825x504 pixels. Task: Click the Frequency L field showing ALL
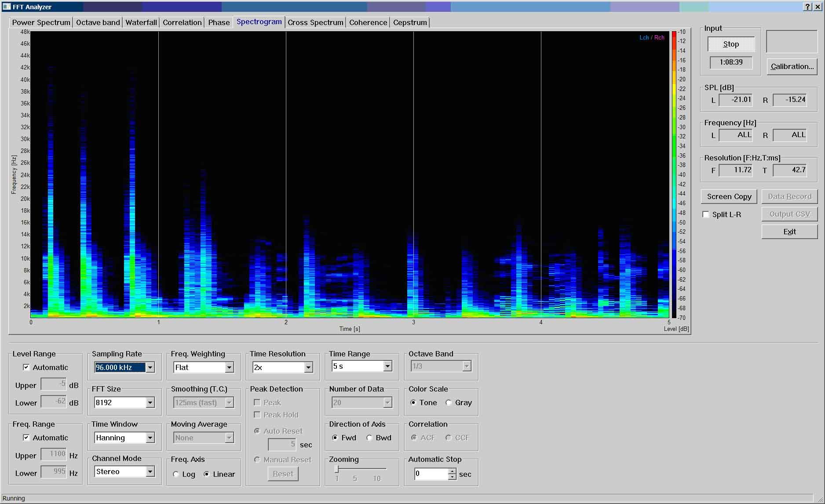click(x=736, y=135)
